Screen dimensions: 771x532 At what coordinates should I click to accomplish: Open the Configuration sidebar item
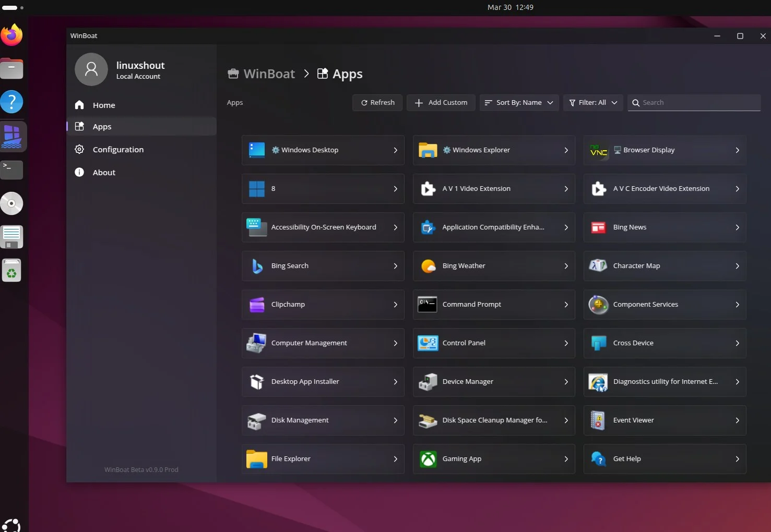(x=141, y=150)
